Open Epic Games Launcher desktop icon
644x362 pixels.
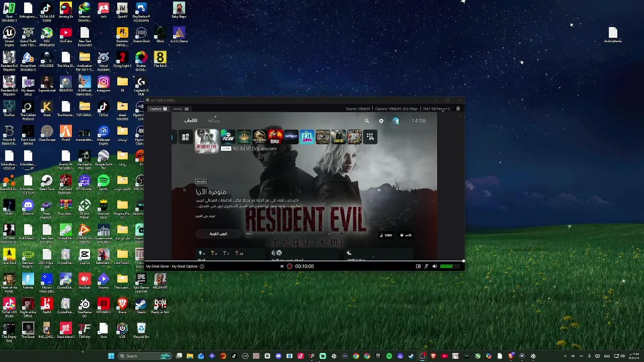click(x=141, y=283)
